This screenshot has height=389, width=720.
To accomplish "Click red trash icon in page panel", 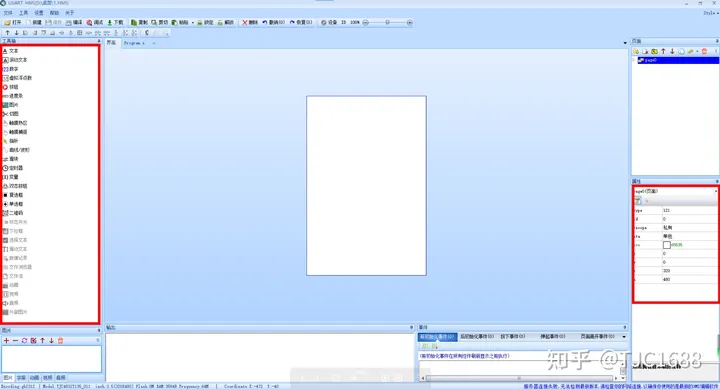I will click(704, 51).
